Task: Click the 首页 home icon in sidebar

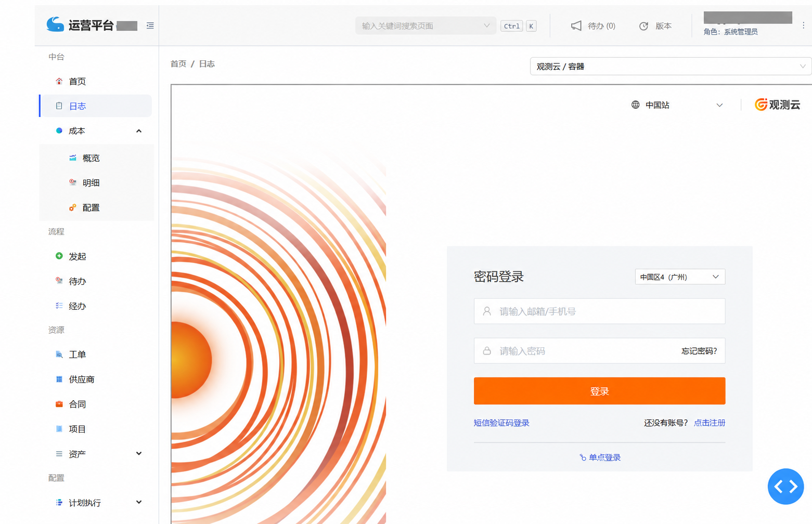Action: tap(59, 81)
